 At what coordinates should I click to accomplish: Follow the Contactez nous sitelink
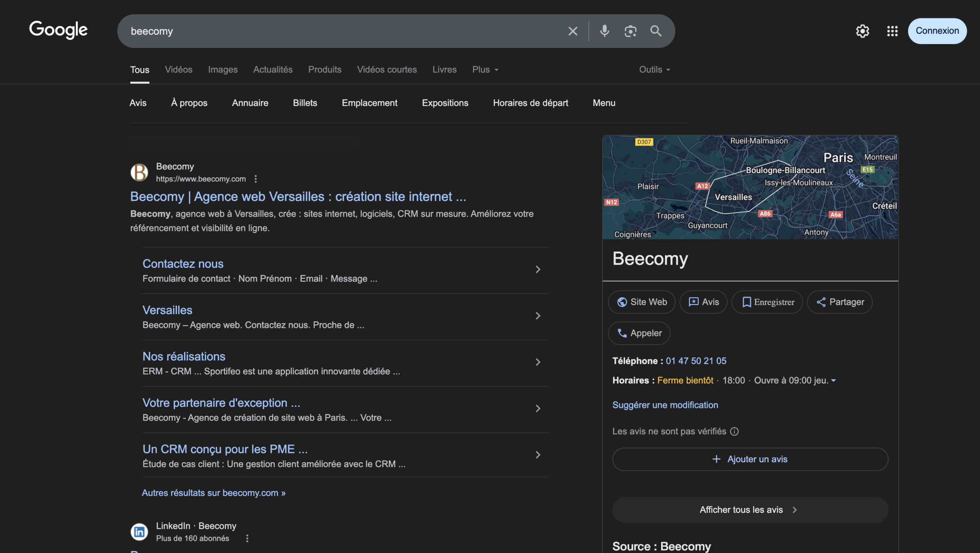183,263
